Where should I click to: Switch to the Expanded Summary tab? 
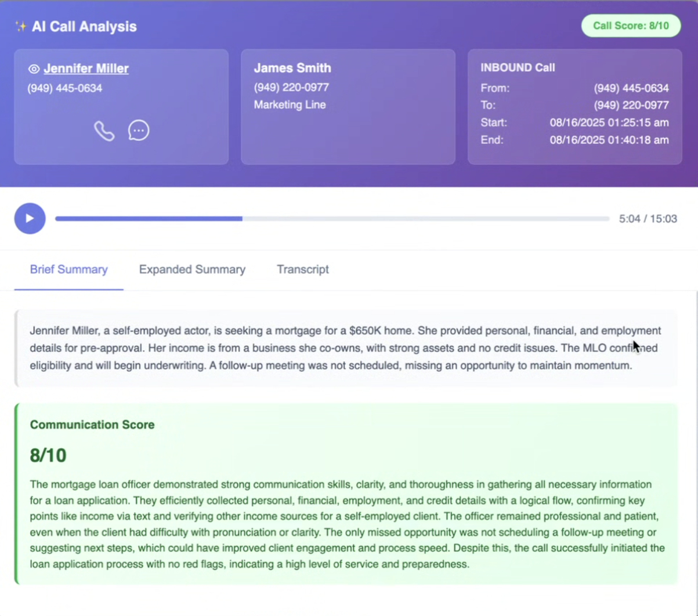coord(192,269)
